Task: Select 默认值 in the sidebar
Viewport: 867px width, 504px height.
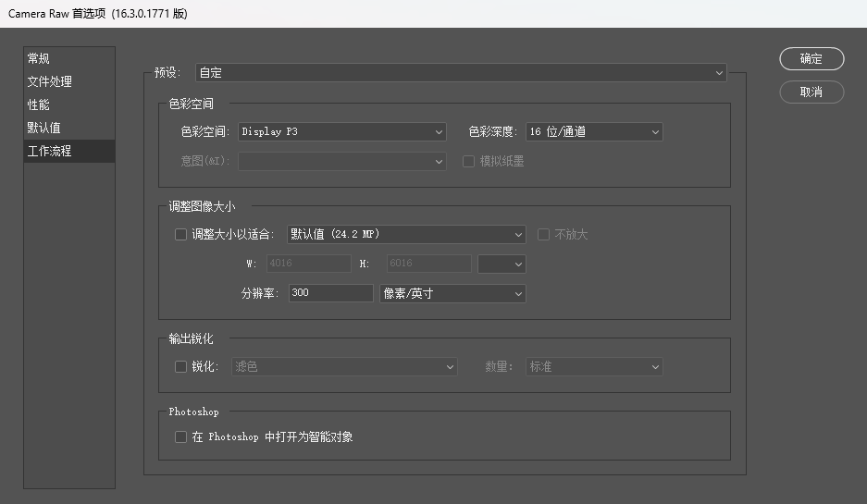Action: (69, 129)
